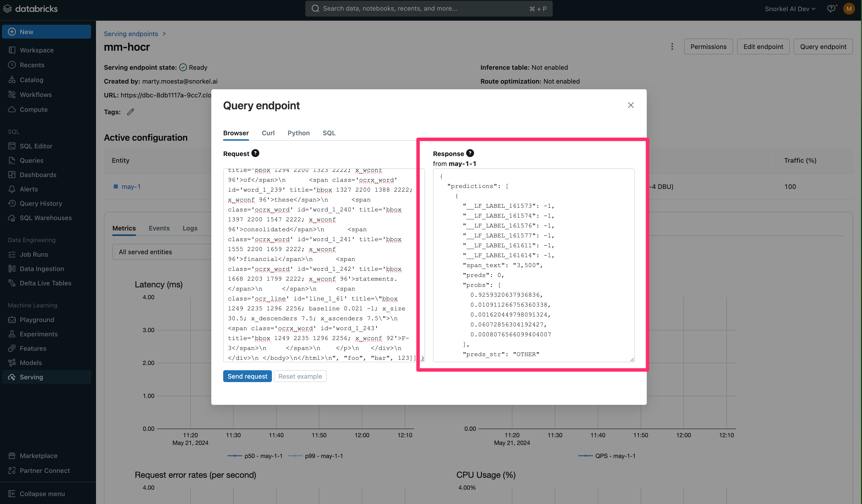The image size is (862, 504).
Task: Switch to the Curl tab
Action: pyautogui.click(x=268, y=133)
